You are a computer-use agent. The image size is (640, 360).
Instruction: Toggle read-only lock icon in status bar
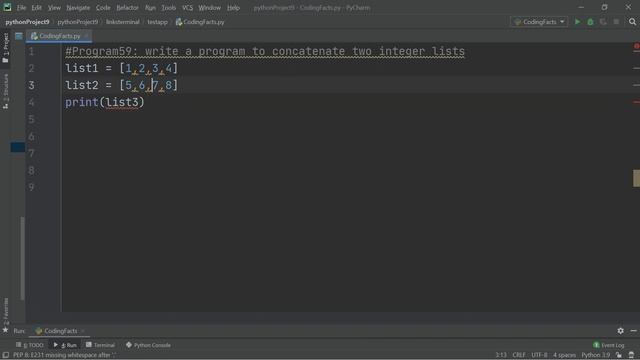click(x=619, y=355)
